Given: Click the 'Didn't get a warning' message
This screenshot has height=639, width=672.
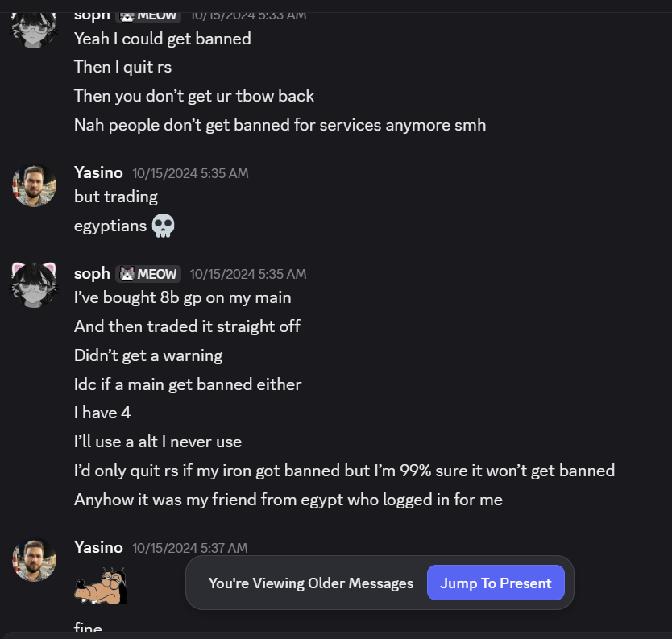Looking at the screenshot, I should (x=147, y=355).
